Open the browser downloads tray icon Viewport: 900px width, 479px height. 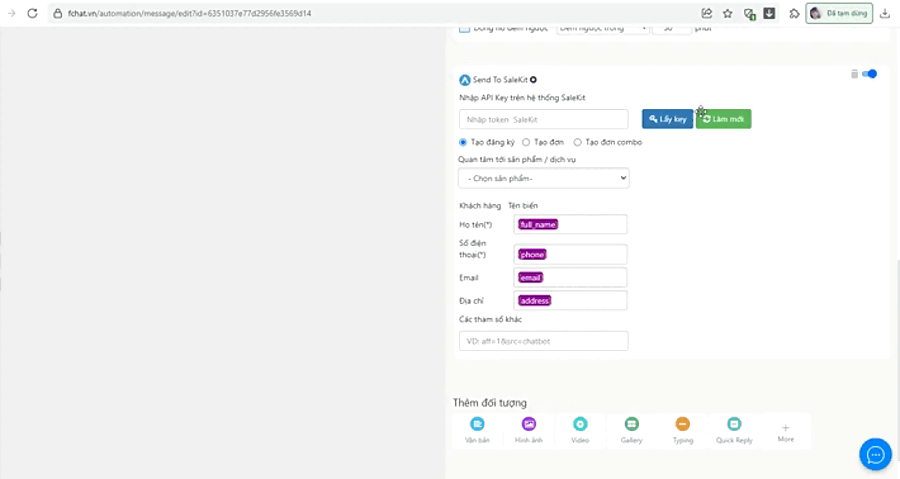885,13
